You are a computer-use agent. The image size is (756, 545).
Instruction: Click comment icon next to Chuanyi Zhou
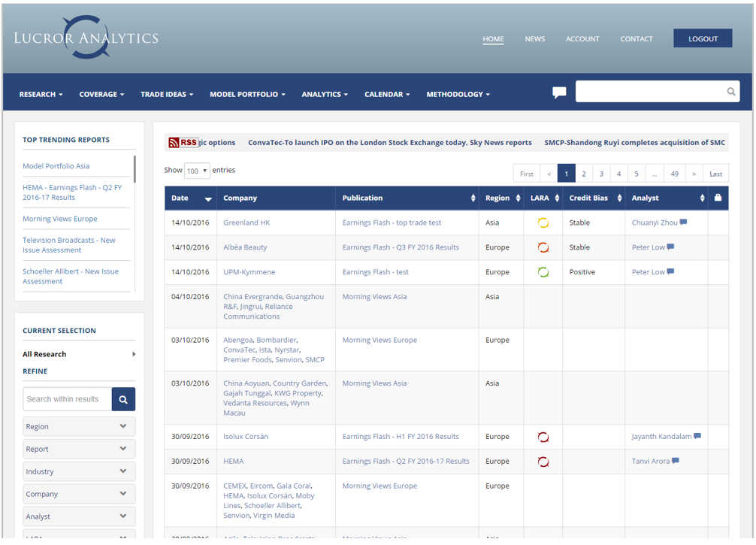(x=683, y=223)
